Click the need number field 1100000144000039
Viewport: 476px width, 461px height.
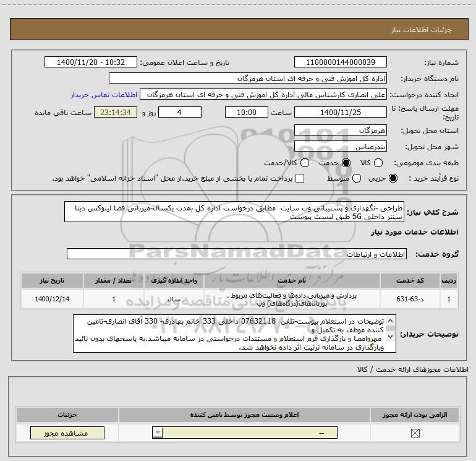point(340,62)
